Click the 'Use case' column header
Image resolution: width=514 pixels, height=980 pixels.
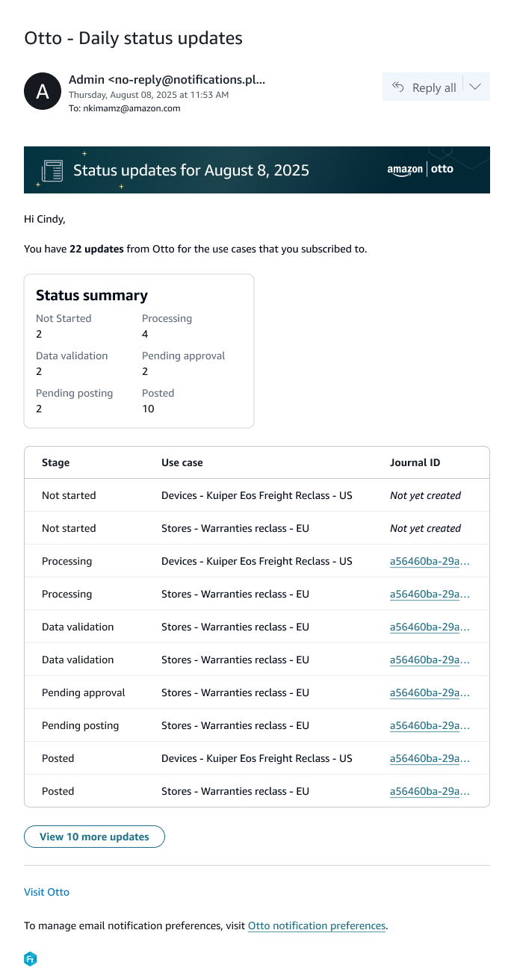pyautogui.click(x=182, y=462)
